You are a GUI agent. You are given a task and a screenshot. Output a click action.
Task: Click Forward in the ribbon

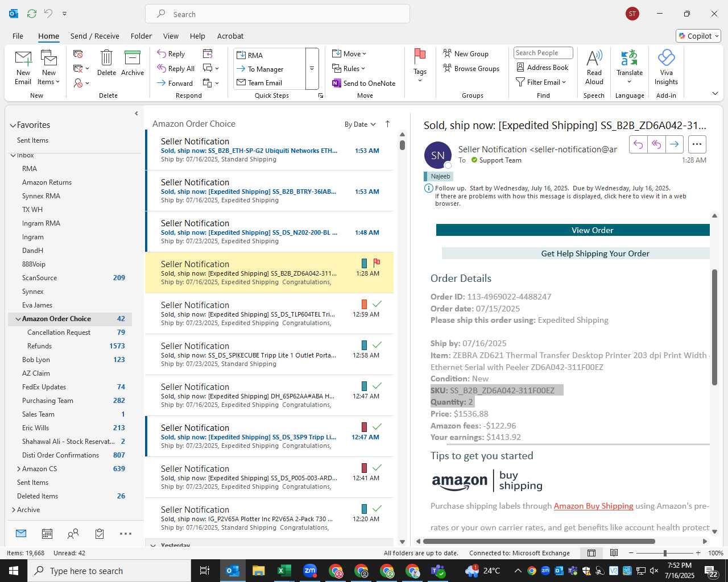[175, 83]
